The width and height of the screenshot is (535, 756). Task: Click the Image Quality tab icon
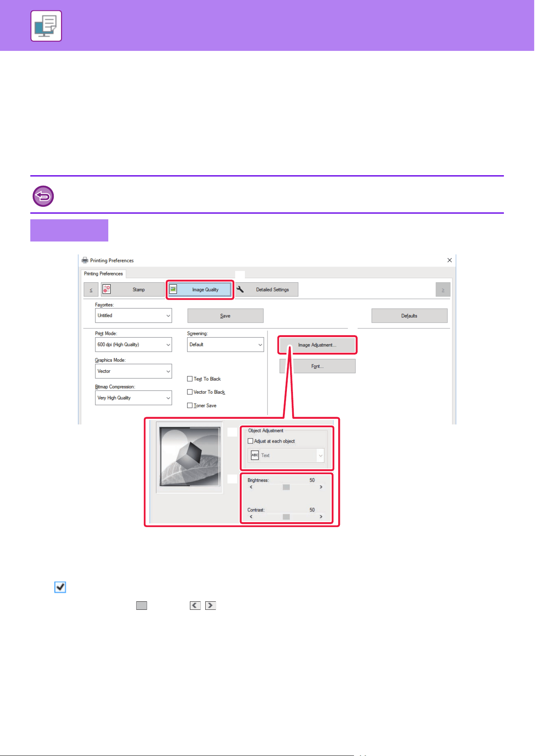[x=173, y=289]
